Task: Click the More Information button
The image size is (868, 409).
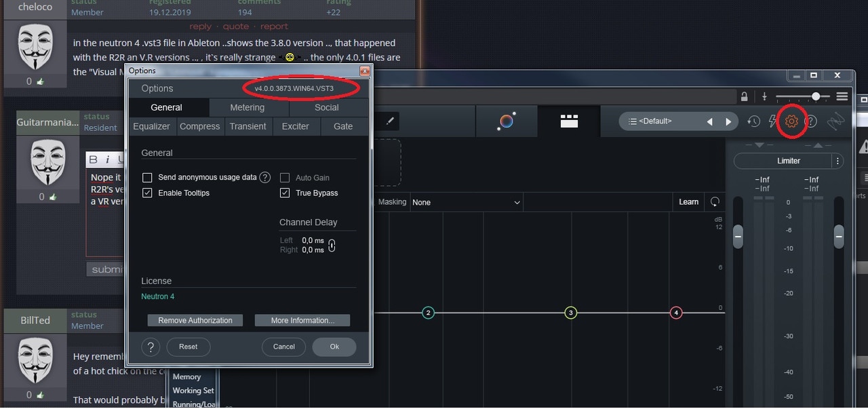Action: (x=302, y=320)
